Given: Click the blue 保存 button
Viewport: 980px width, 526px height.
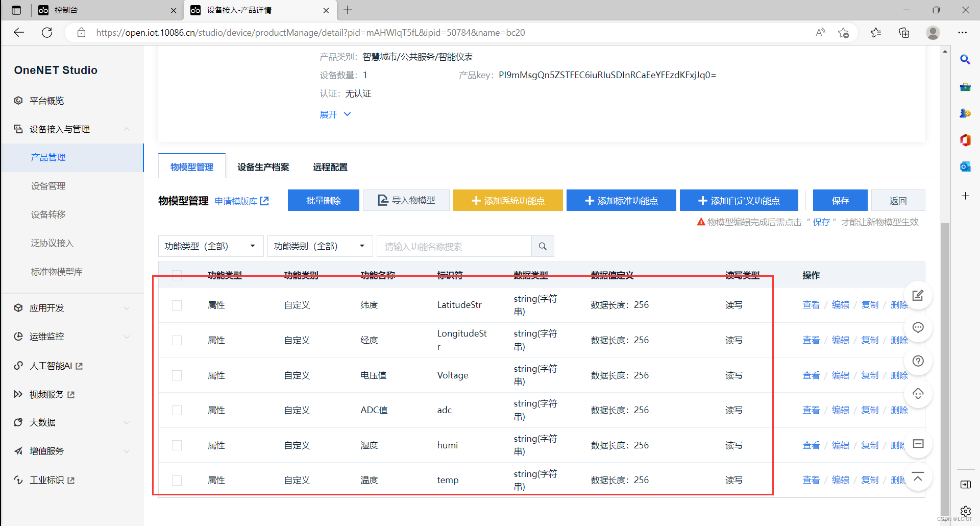Looking at the screenshot, I should (840, 201).
